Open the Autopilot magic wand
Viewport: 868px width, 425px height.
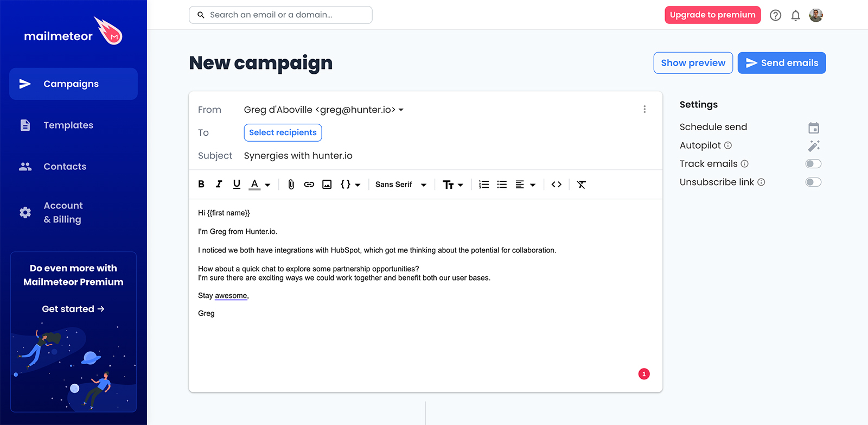pos(814,145)
